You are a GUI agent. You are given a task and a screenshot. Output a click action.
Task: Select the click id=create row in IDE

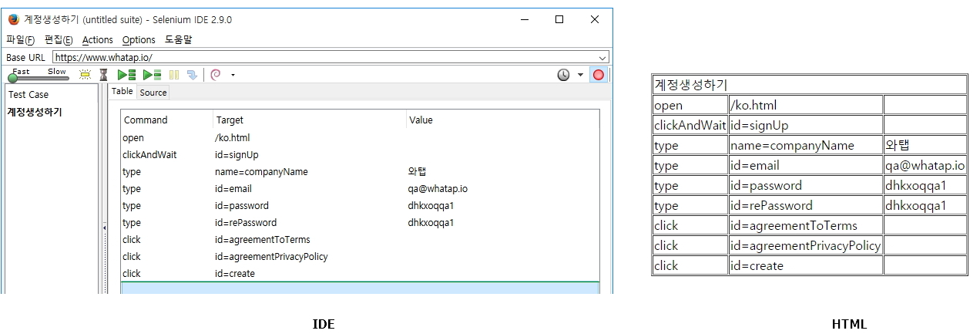(360, 273)
